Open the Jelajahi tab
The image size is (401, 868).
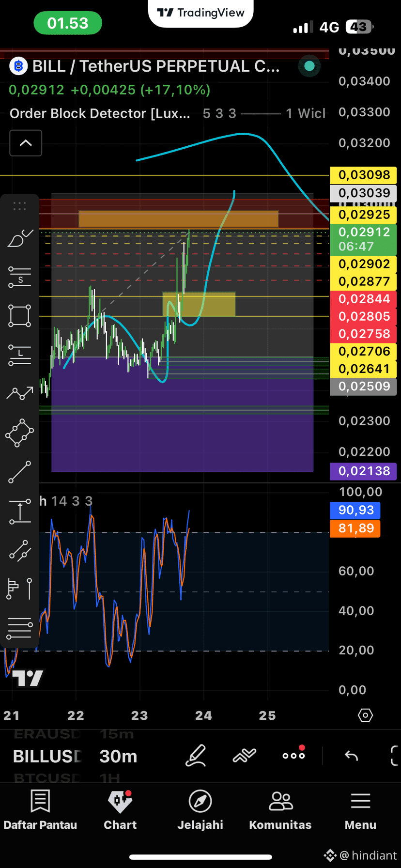click(200, 810)
